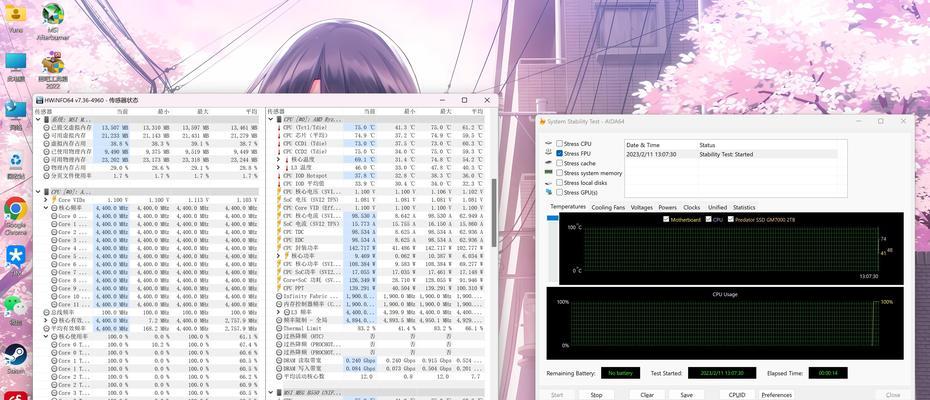Screen dimensions: 930x400
Task: Enable the Stress CPU checkbox
Action: point(559,144)
